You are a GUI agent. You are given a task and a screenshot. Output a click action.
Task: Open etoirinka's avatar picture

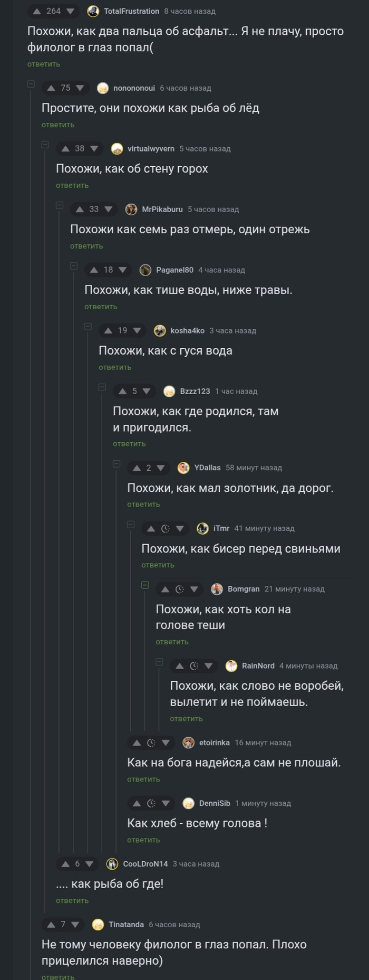(x=188, y=743)
